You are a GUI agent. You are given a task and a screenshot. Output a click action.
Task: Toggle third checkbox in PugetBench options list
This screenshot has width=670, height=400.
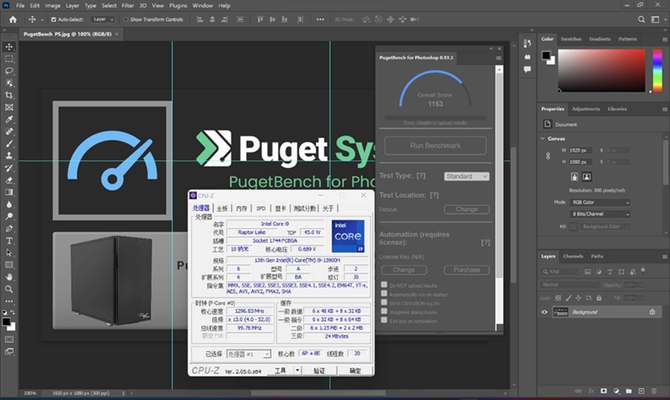[384, 303]
